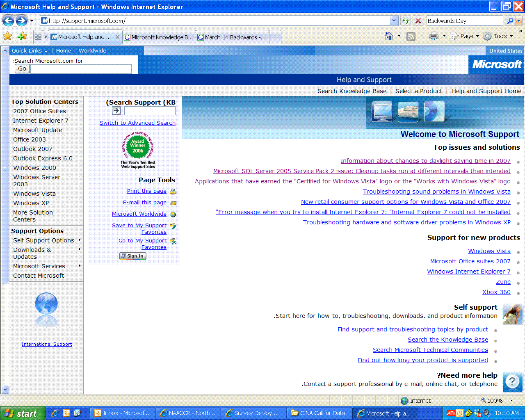This screenshot has width=525, height=420.
Task: Expand the Self Support Options submenu
Action: [79, 240]
